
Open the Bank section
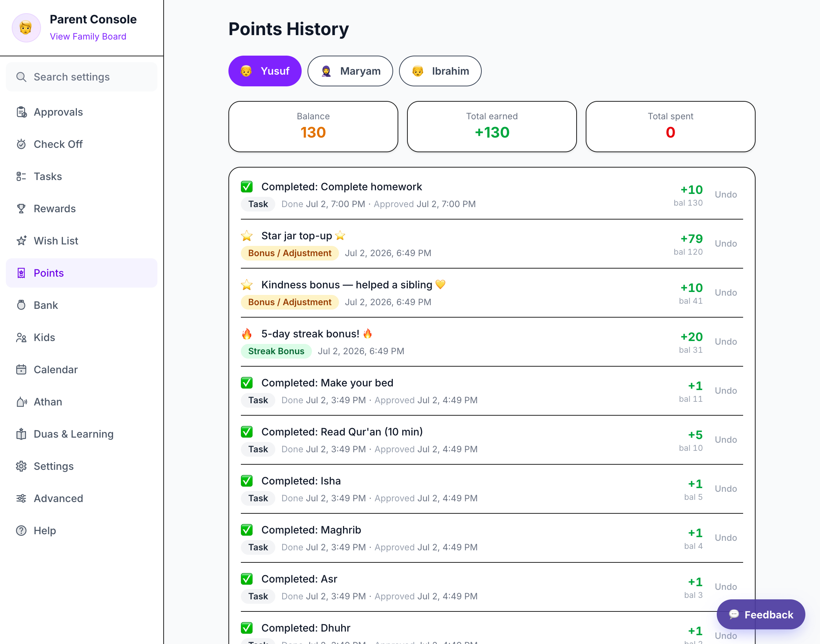coord(82,305)
